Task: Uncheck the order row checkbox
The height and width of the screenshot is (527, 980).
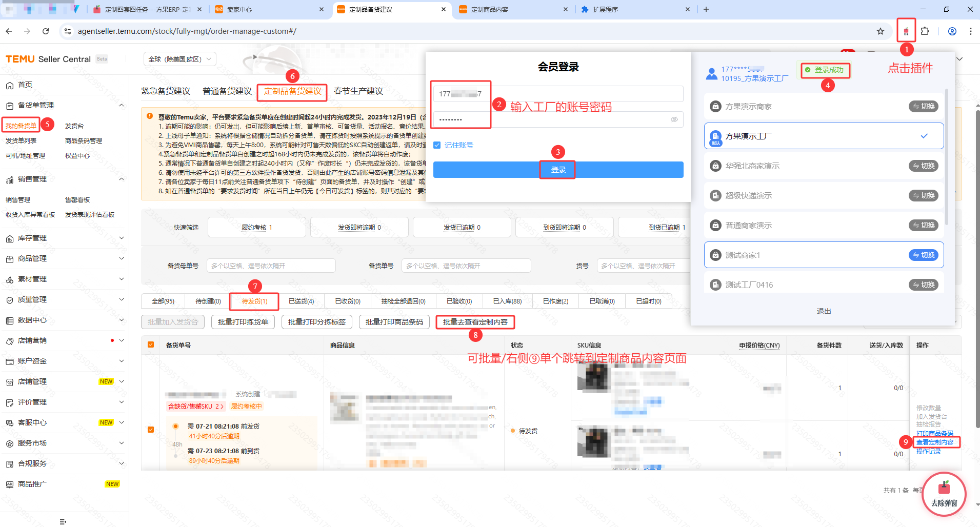Action: [151, 430]
